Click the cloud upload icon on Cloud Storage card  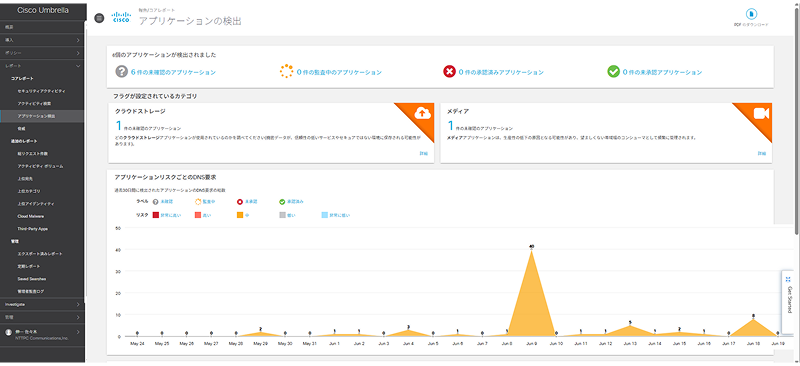(422, 113)
